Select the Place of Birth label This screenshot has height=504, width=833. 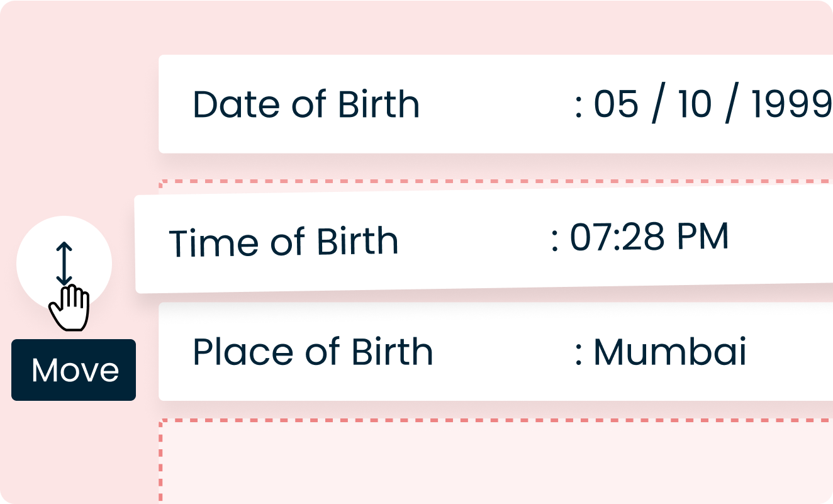313,352
